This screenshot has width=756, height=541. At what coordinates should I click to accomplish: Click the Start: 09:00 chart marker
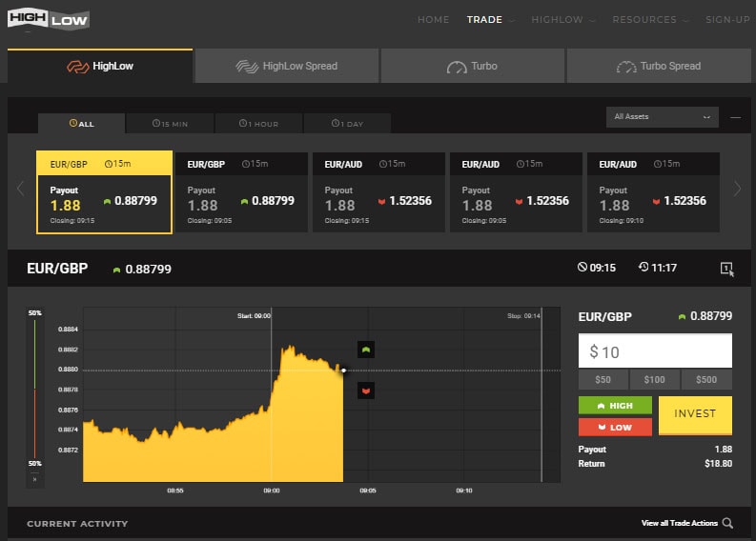255,316
